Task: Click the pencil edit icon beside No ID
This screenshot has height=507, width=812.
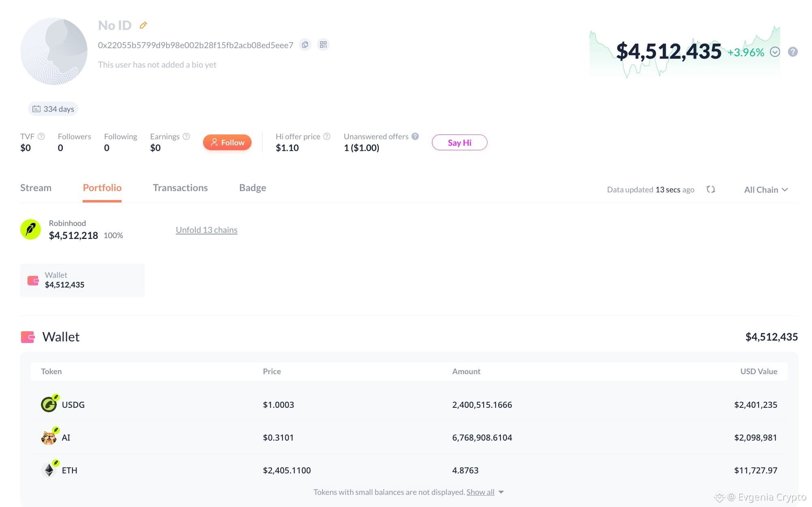Action: [x=143, y=25]
